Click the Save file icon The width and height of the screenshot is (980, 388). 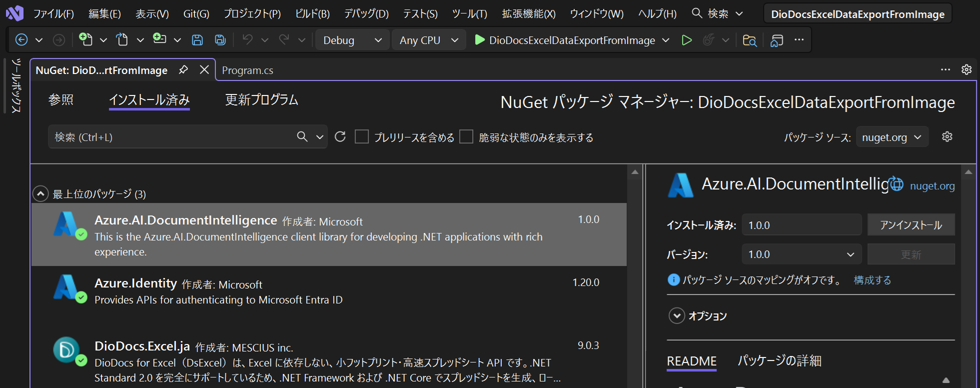coord(197,40)
